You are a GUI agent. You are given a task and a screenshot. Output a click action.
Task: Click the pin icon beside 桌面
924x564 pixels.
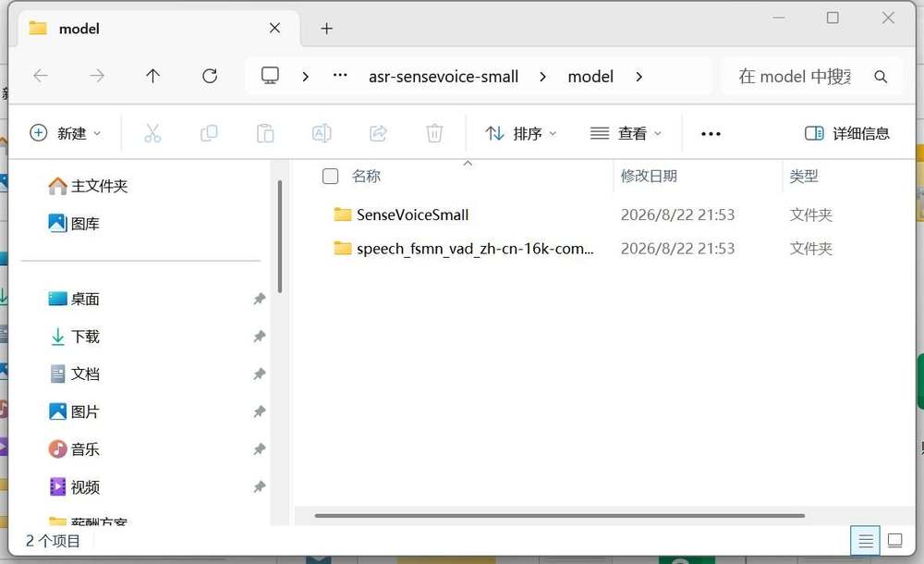[260, 300]
